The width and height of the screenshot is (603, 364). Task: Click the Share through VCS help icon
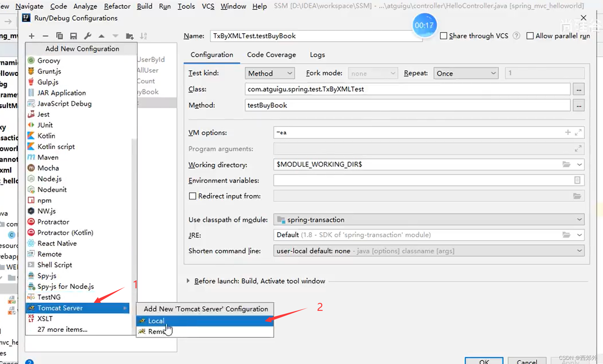516,36
